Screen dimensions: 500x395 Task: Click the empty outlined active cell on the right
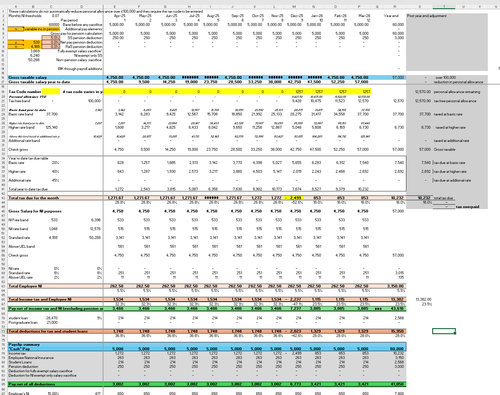(444, 331)
